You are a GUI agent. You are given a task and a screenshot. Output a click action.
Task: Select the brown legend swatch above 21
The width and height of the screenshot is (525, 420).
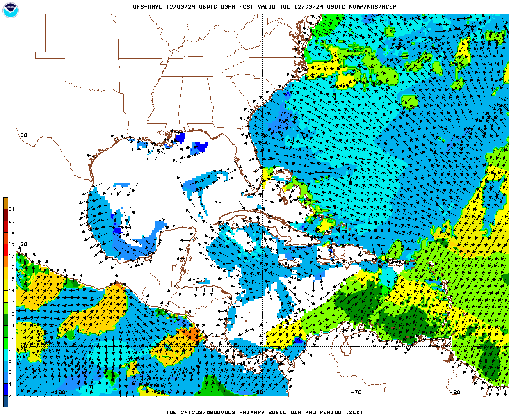coord(6,203)
